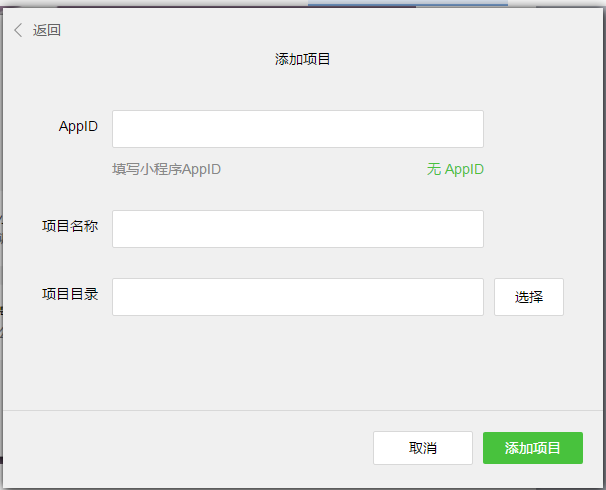
Task: Confirm with the green 添加项目 button
Action: (532, 448)
